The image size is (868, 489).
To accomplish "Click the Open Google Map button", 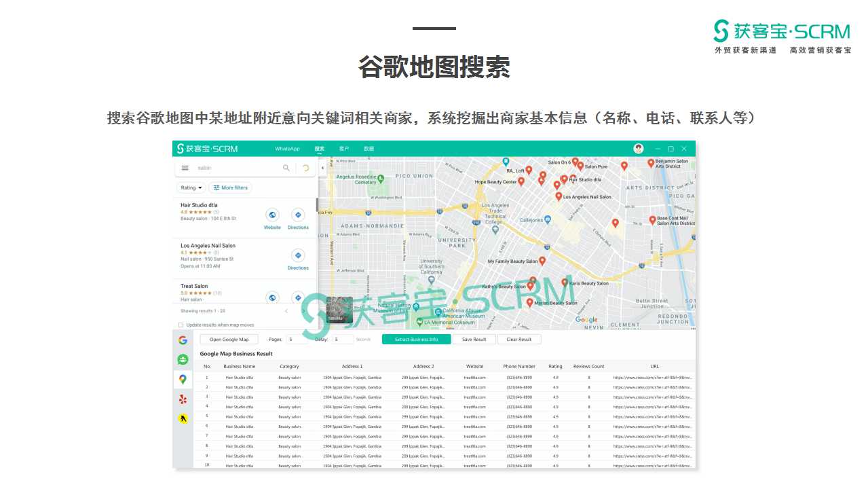I will (229, 340).
